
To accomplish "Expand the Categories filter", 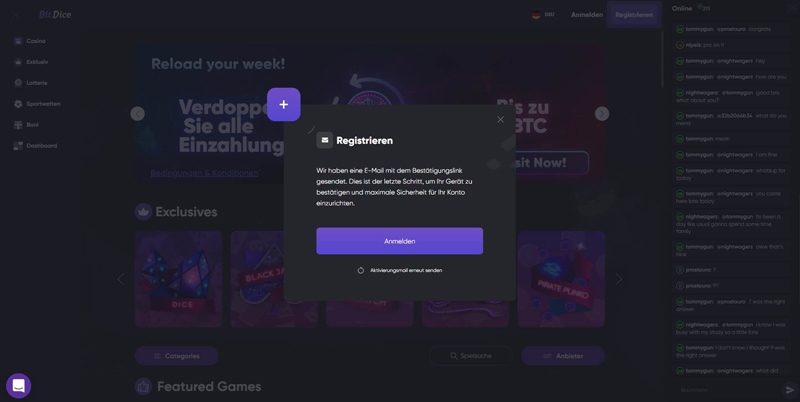I will 177,356.
